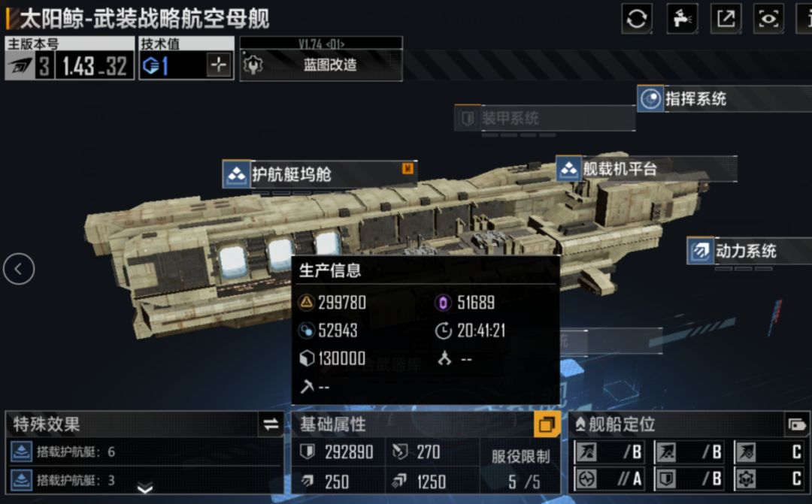Toggle the 特殊效果 swap arrows button

271,424
